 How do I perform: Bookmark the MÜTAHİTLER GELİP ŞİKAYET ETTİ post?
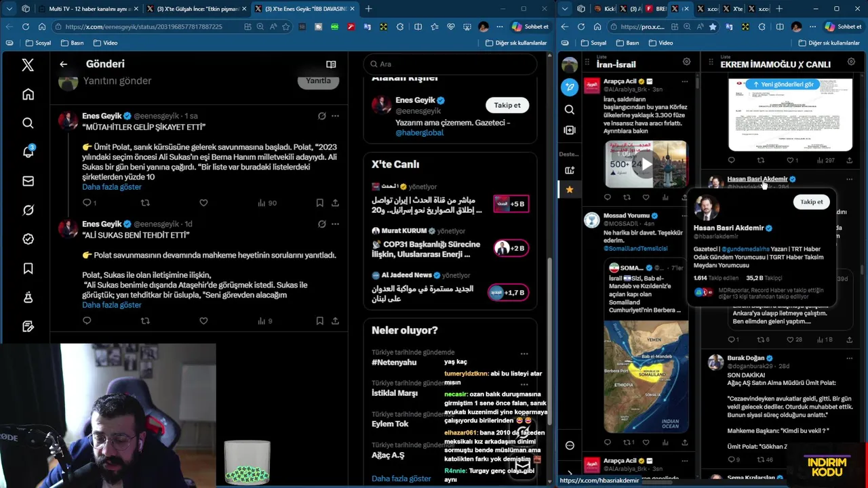(319, 203)
